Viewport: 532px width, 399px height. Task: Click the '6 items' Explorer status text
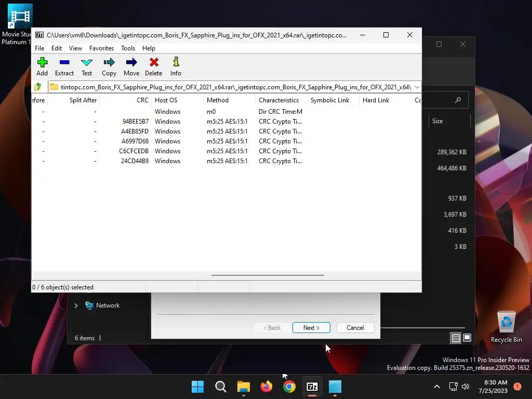[x=85, y=338]
